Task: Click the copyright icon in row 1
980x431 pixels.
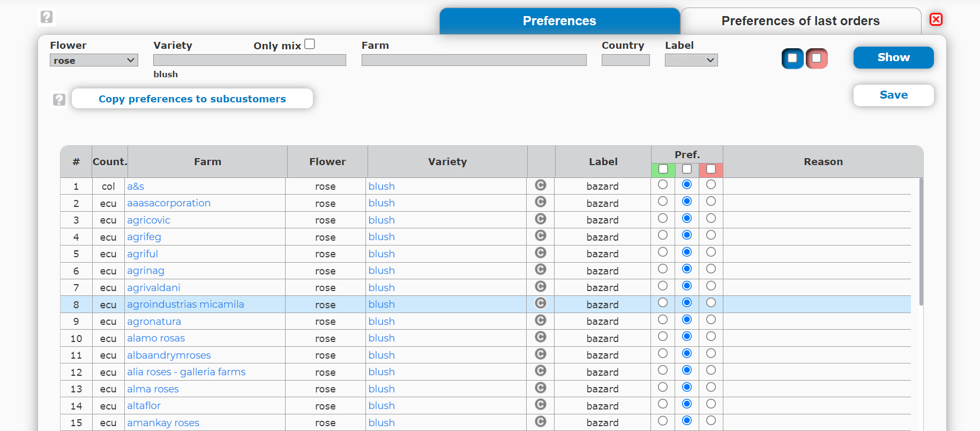Action: pyautogui.click(x=541, y=185)
